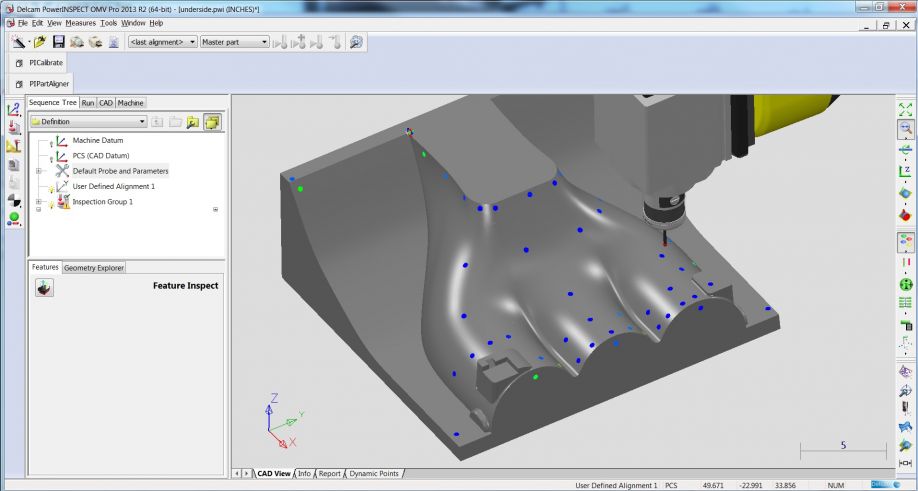Expand the Default Probe and Parameters node
Screen dimensions: 918x491
point(39,171)
